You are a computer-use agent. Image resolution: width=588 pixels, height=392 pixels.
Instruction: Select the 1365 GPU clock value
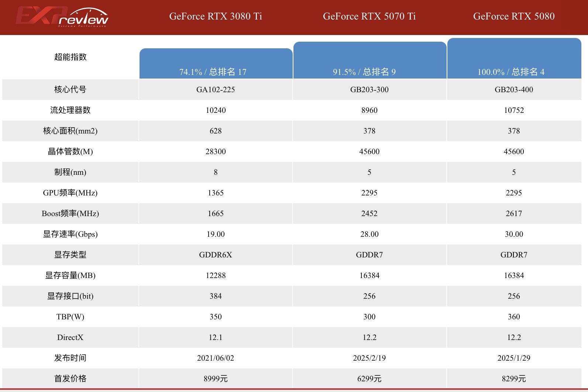(x=216, y=193)
